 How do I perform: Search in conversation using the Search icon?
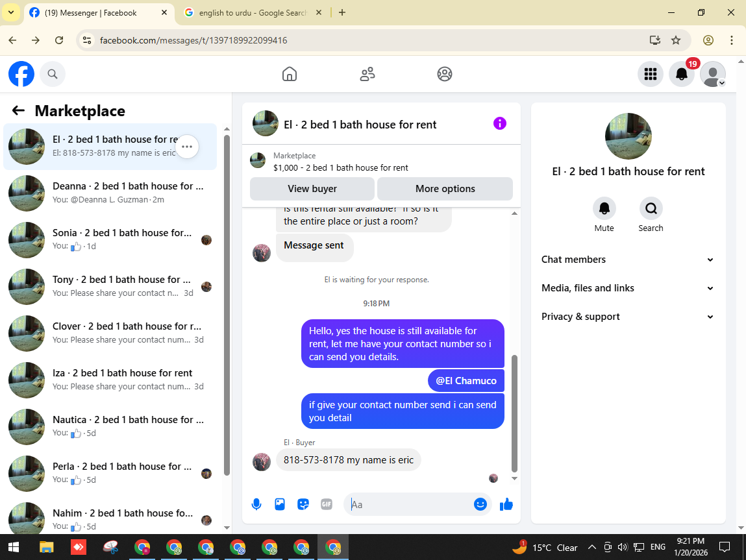(651, 208)
